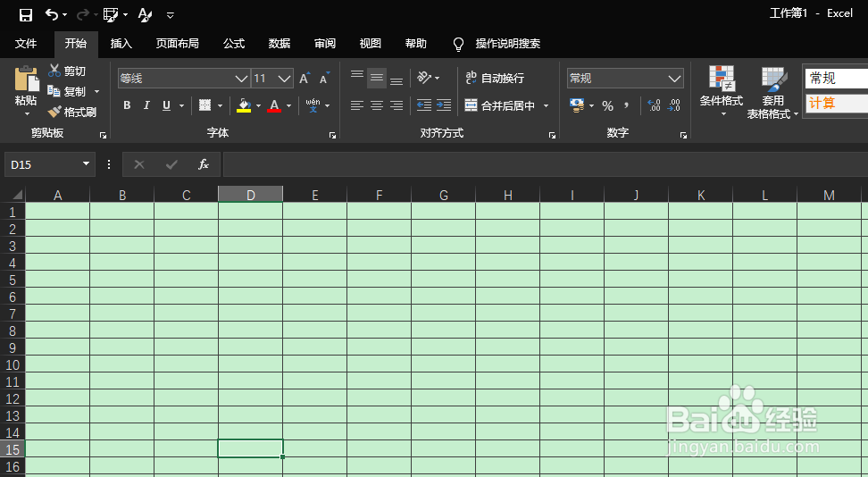
Task: Click the Redo arrow icon
Action: click(x=82, y=14)
